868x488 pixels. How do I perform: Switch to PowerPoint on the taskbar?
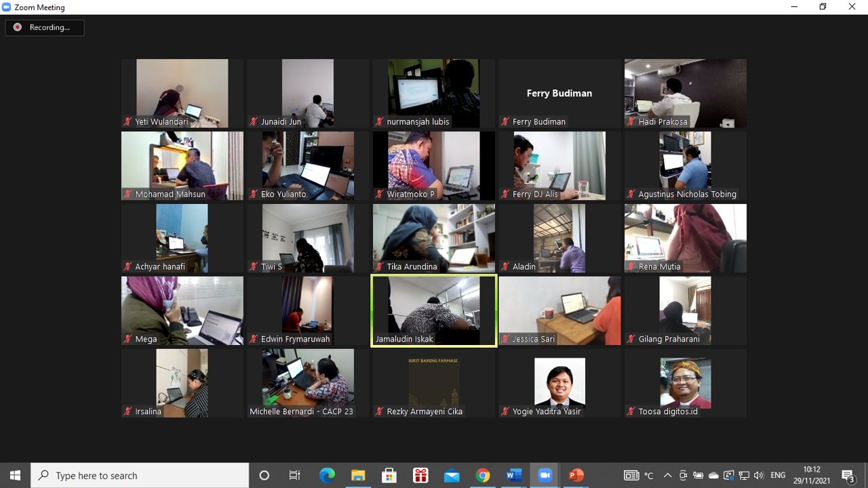[x=576, y=475]
